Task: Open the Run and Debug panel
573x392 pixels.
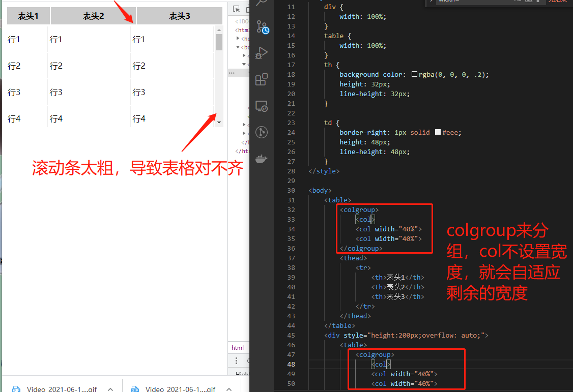Action: tap(261, 53)
